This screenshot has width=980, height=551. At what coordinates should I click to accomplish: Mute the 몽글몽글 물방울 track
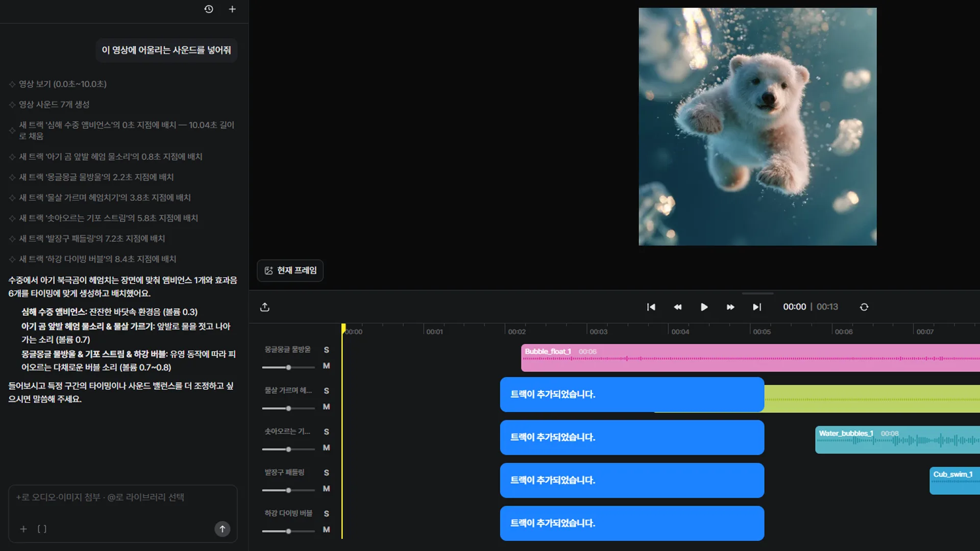326,366
